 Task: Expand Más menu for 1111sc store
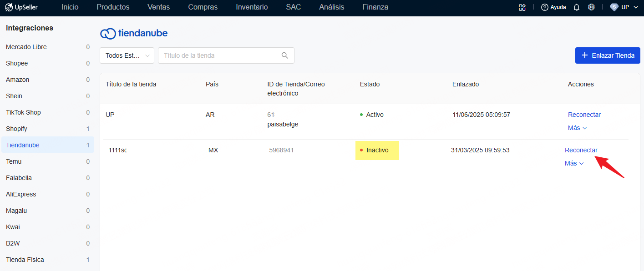(574, 163)
